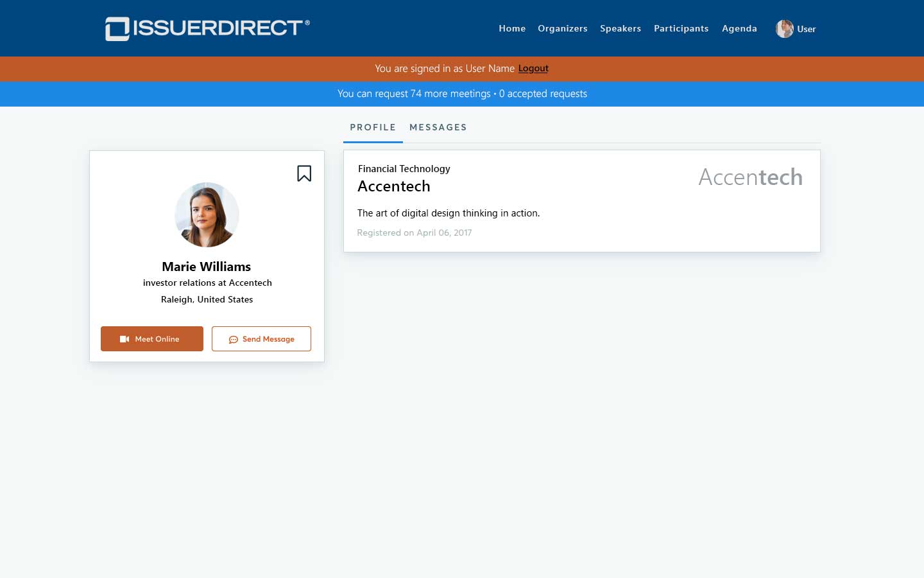Click the Accentech company logo
Viewport: 924px width, 578px height.
tap(750, 177)
